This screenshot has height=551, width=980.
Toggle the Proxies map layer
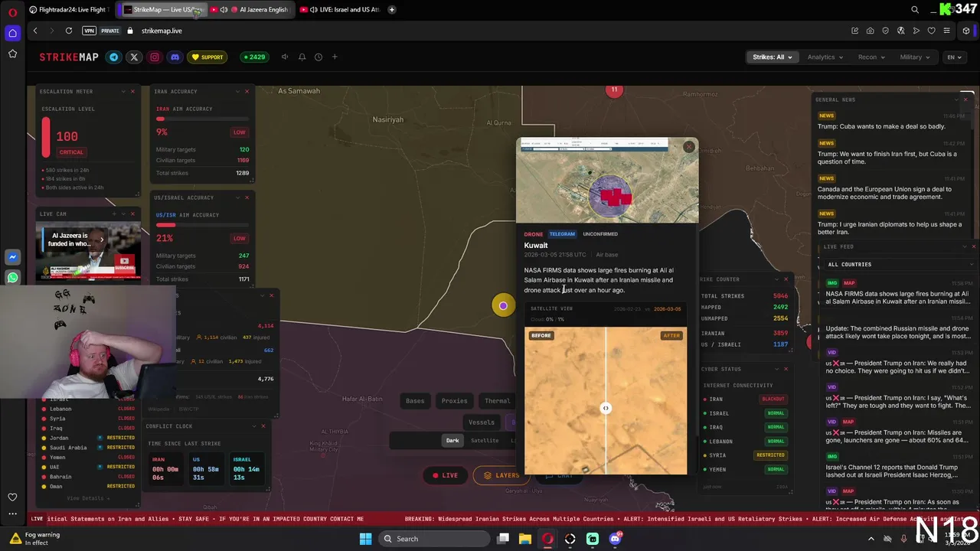454,400
